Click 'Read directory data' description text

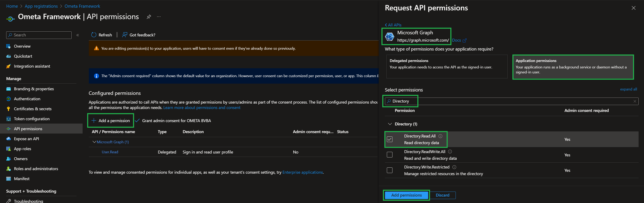pos(422,143)
